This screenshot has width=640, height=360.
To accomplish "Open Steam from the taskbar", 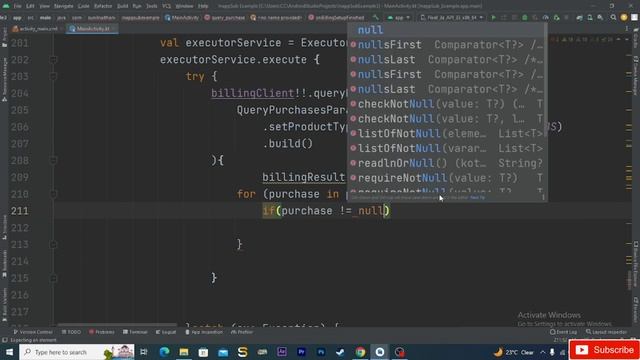I will (340, 352).
